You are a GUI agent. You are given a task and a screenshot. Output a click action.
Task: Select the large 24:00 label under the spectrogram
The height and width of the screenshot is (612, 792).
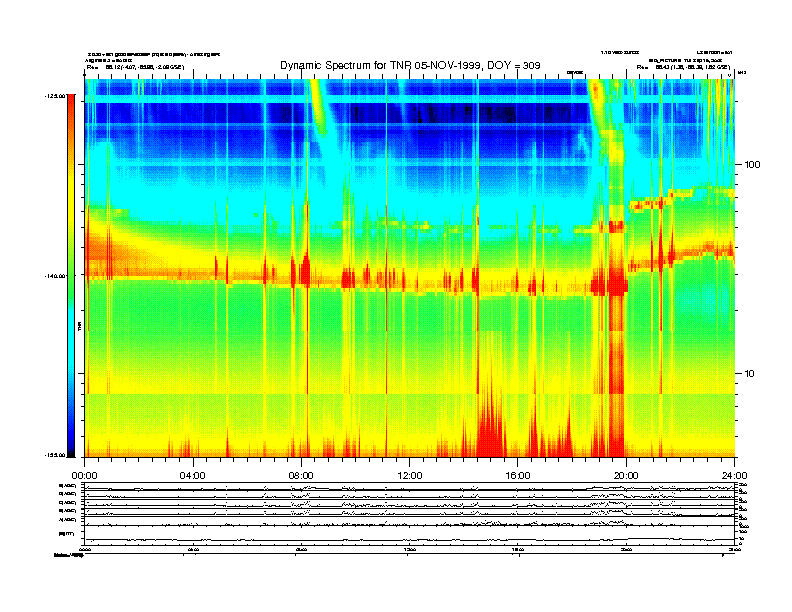click(x=734, y=476)
